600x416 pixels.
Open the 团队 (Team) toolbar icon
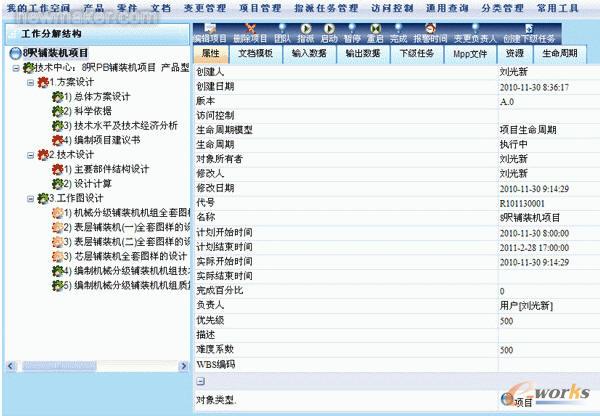coord(282,32)
